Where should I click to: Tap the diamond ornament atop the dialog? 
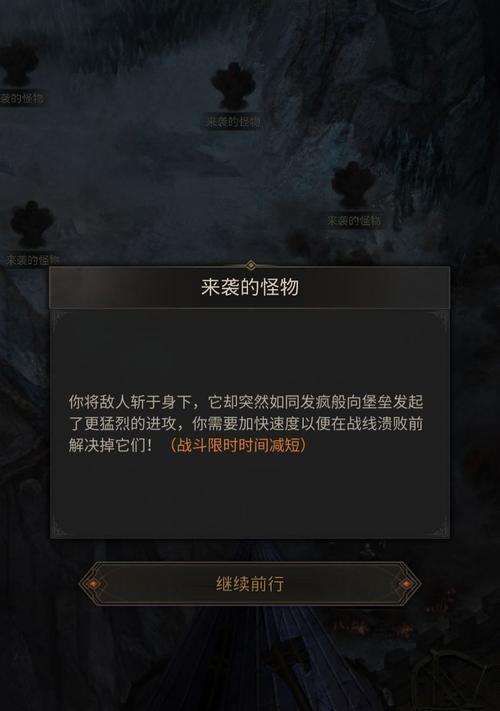250,265
